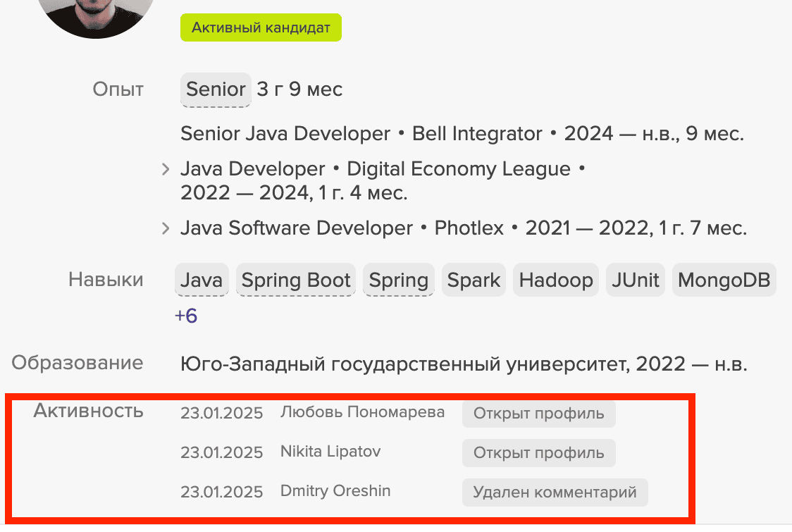Click the Senior Java Developer job entry
The height and width of the screenshot is (532, 792).
(285, 134)
